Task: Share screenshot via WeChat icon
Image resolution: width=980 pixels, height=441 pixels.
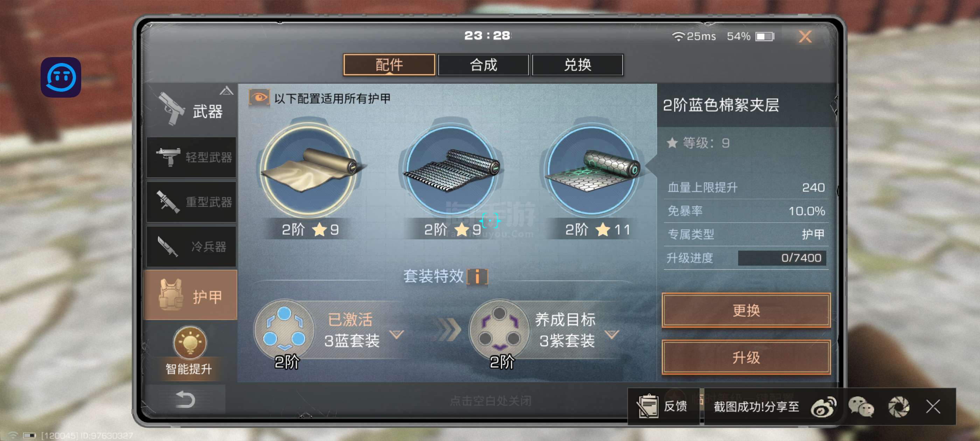Action: click(861, 406)
